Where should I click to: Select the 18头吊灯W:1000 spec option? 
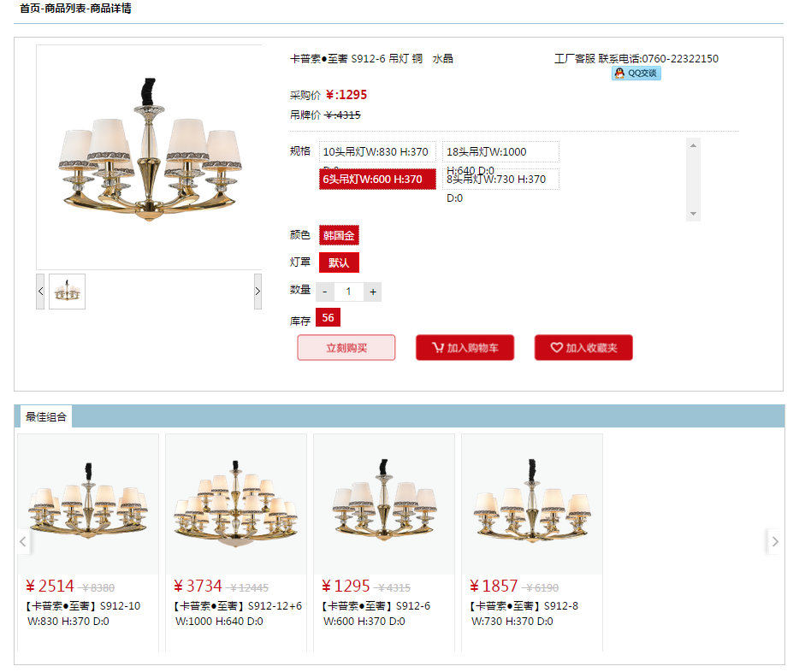click(501, 151)
